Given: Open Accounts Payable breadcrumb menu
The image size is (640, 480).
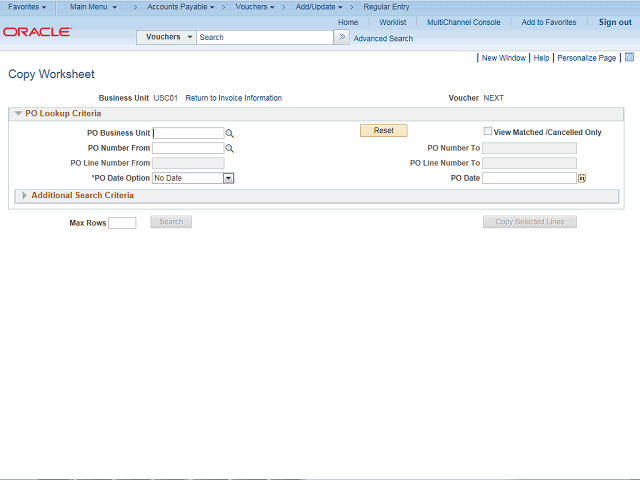Looking at the screenshot, I should pyautogui.click(x=180, y=7).
